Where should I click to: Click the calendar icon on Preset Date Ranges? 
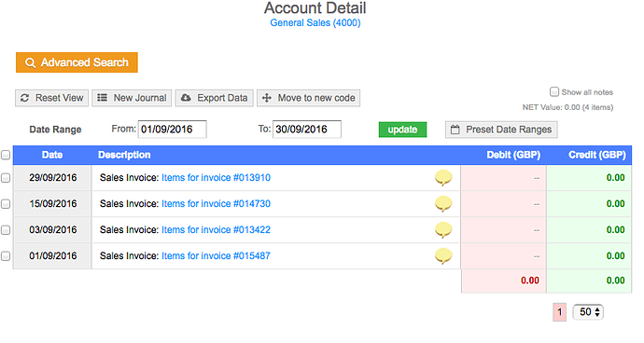coord(455,130)
